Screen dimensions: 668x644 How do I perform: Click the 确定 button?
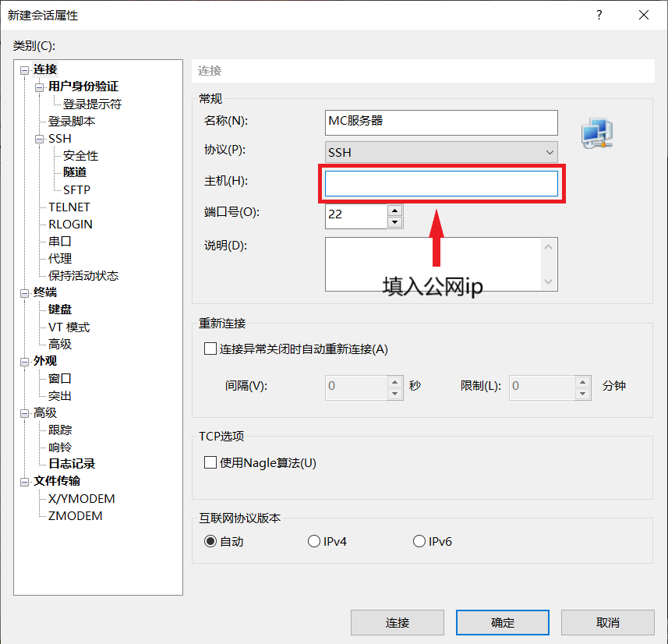click(503, 623)
